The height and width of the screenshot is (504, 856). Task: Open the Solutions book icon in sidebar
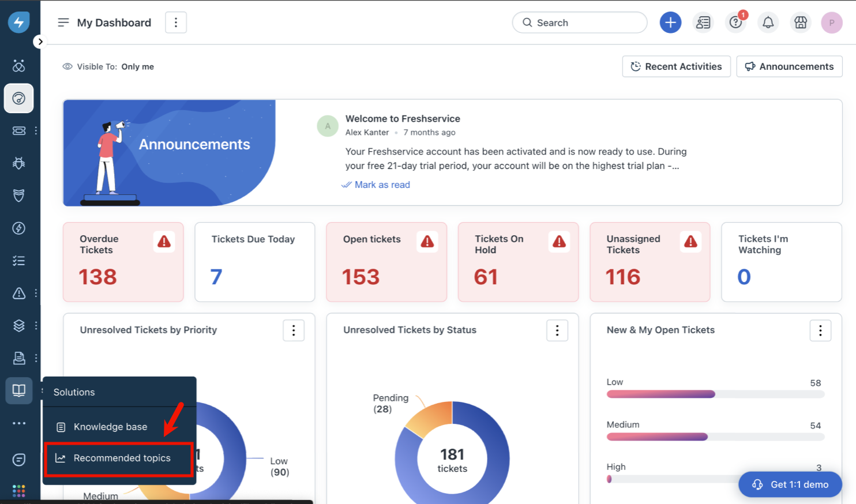19,390
